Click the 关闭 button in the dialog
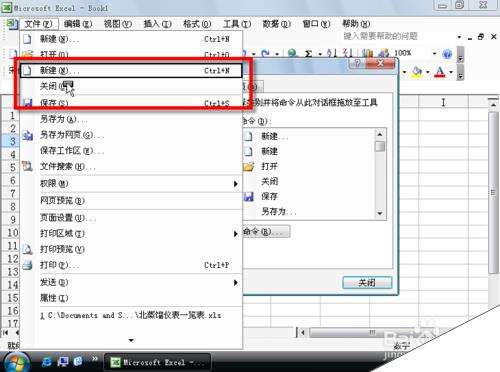This screenshot has width=500, height=372. coord(367,283)
